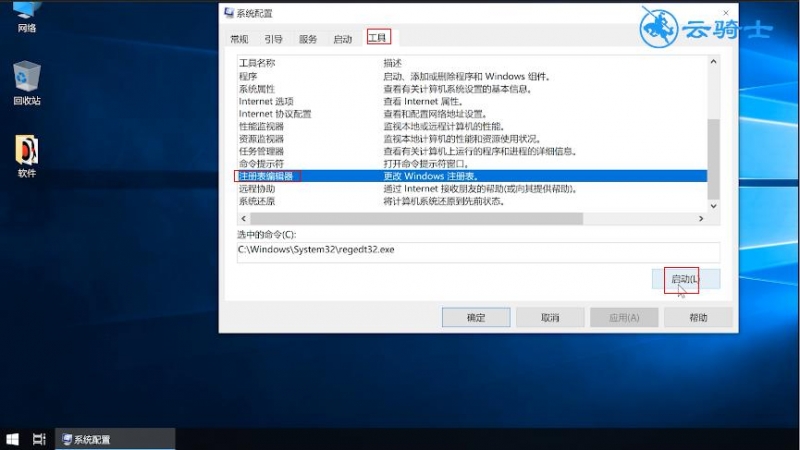Select the 命令提示符 row

coord(472,164)
